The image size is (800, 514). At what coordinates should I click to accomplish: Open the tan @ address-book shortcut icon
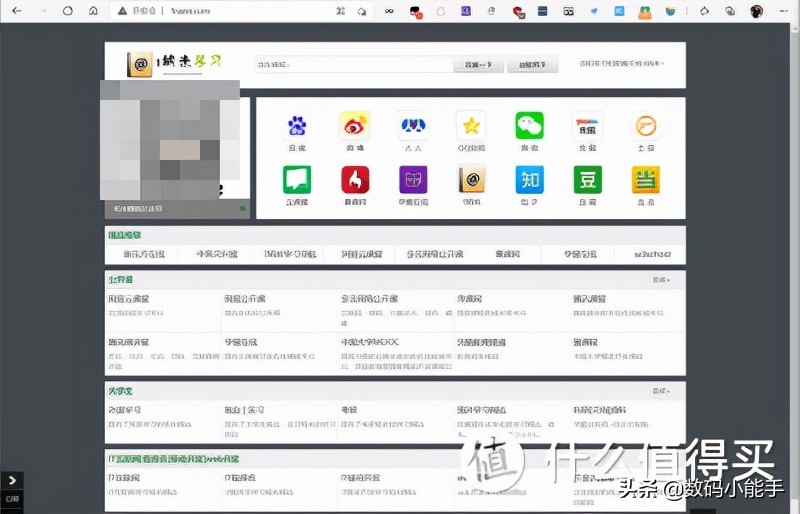click(x=471, y=180)
